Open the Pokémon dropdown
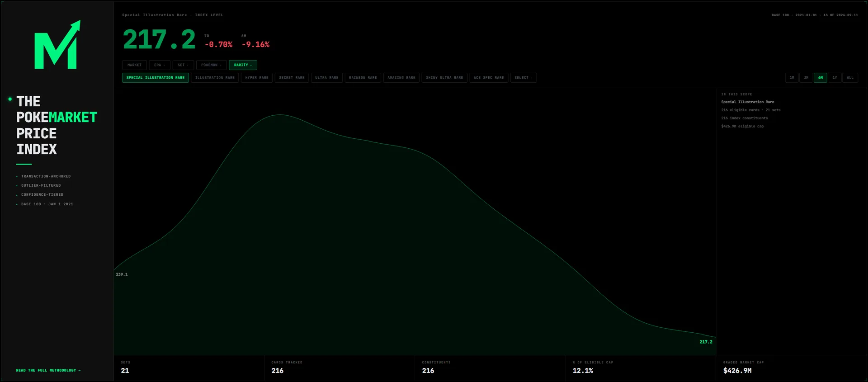 (211, 65)
